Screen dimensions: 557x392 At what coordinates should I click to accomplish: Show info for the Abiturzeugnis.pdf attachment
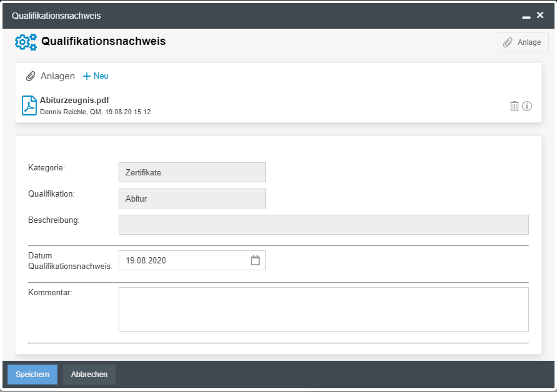pyautogui.click(x=527, y=106)
